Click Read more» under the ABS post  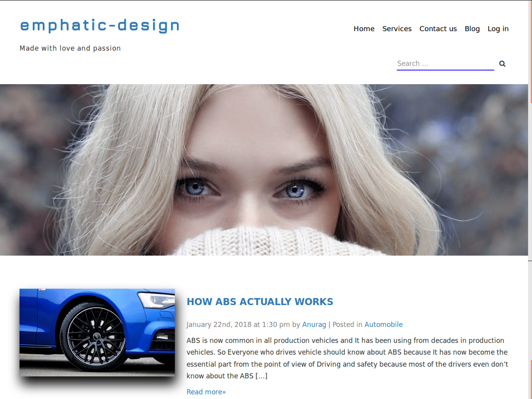tap(206, 392)
